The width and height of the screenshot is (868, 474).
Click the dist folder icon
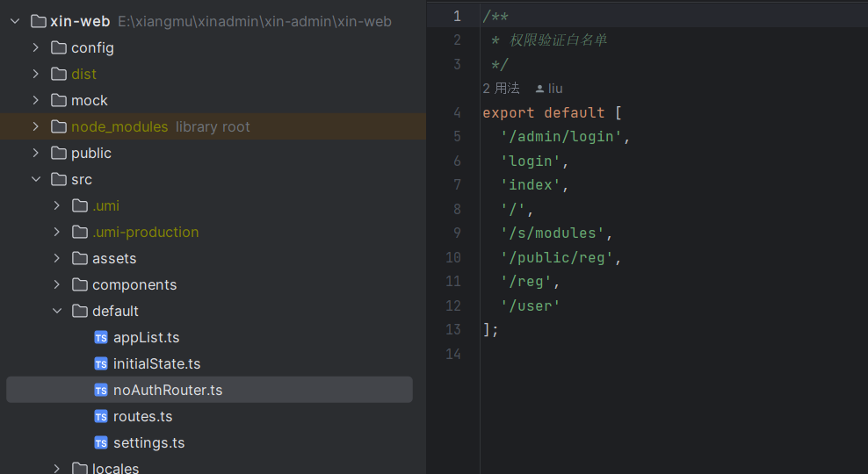59,75
